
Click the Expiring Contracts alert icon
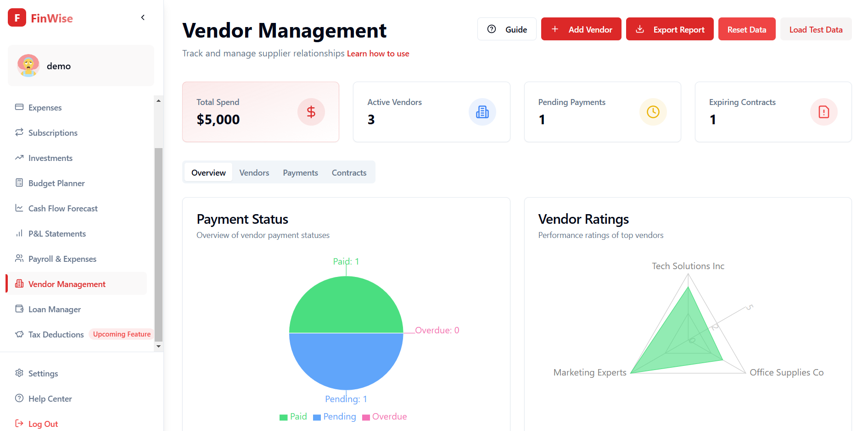click(823, 112)
